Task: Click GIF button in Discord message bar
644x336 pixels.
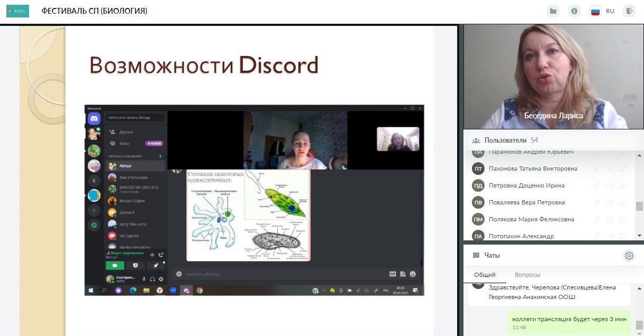Action: (x=392, y=274)
